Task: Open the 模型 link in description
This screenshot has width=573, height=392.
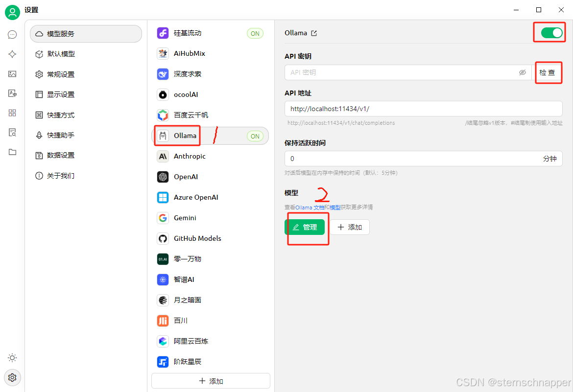Action: click(335, 207)
